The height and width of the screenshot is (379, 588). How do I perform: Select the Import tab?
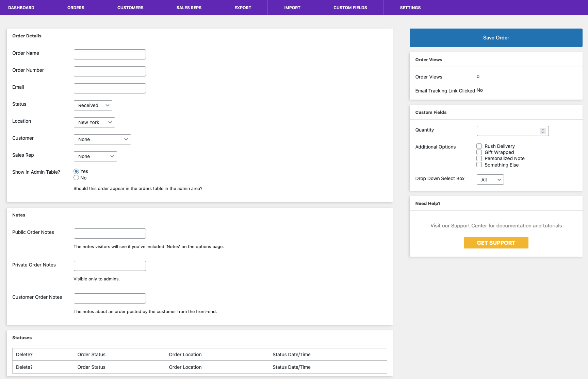coord(292,7)
